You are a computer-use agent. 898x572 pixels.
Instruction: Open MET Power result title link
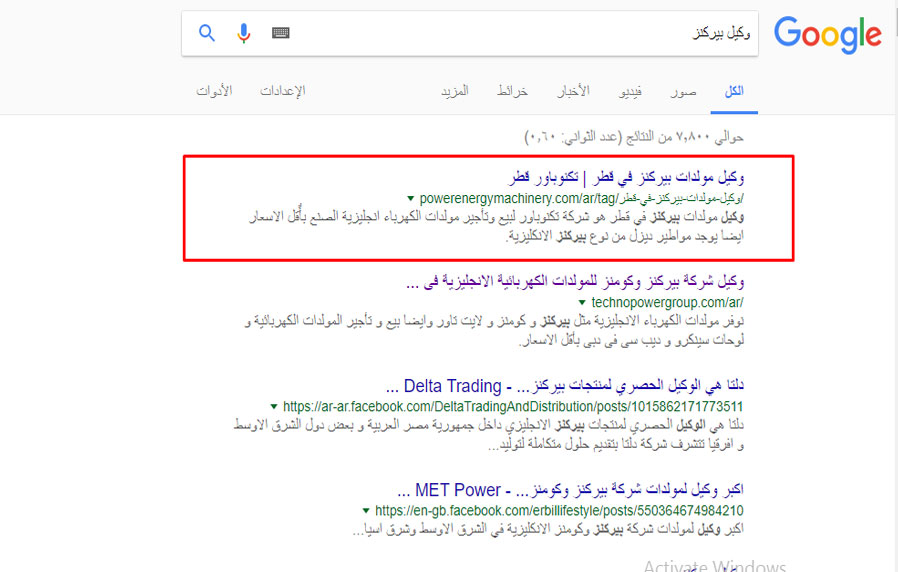[x=570, y=490]
